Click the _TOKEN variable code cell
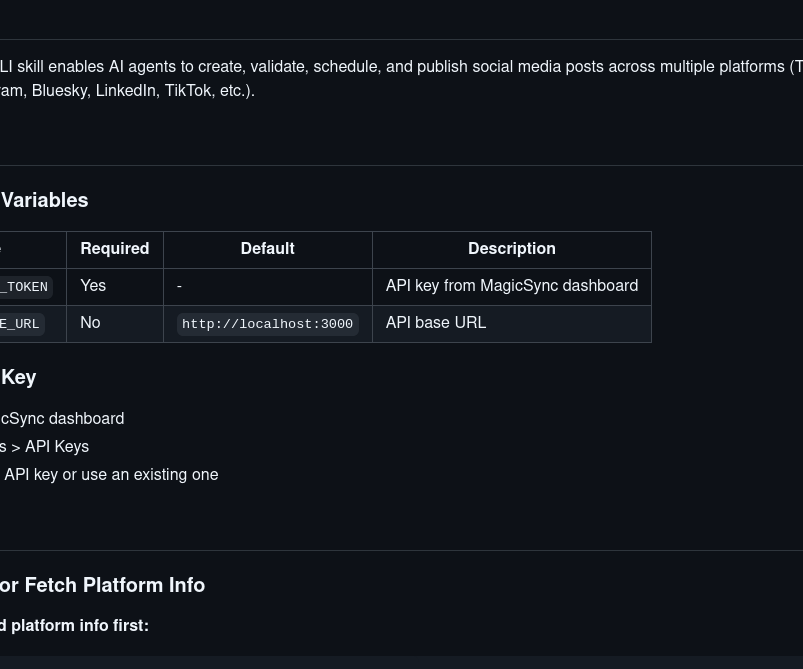The width and height of the screenshot is (803, 669). pos(26,287)
